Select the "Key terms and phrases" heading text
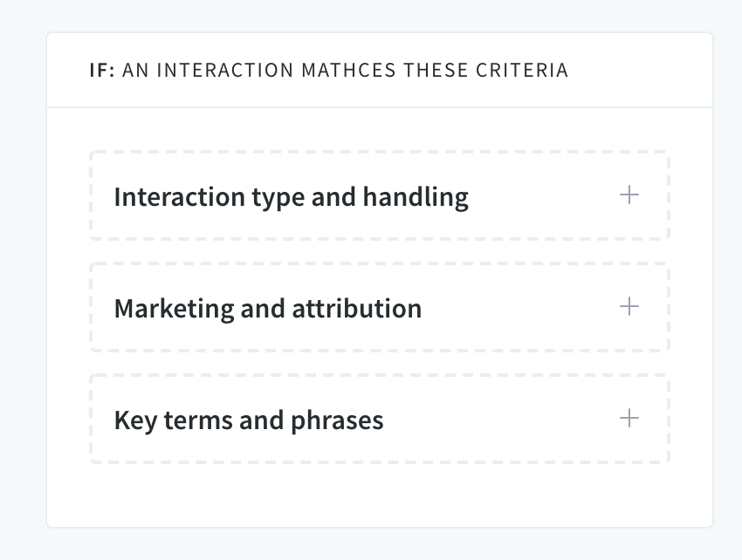Screen dimensions: 742x560 click(249, 420)
